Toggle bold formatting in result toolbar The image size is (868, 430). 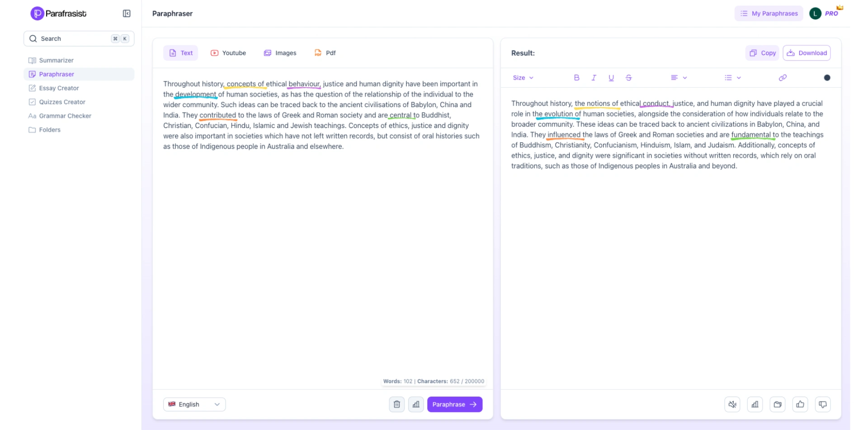(576, 78)
